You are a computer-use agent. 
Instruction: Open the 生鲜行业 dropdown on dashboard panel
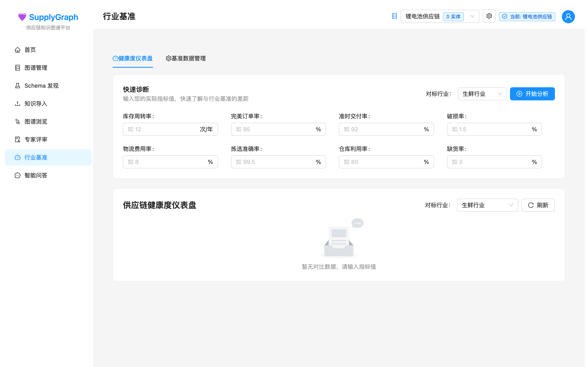(x=487, y=205)
